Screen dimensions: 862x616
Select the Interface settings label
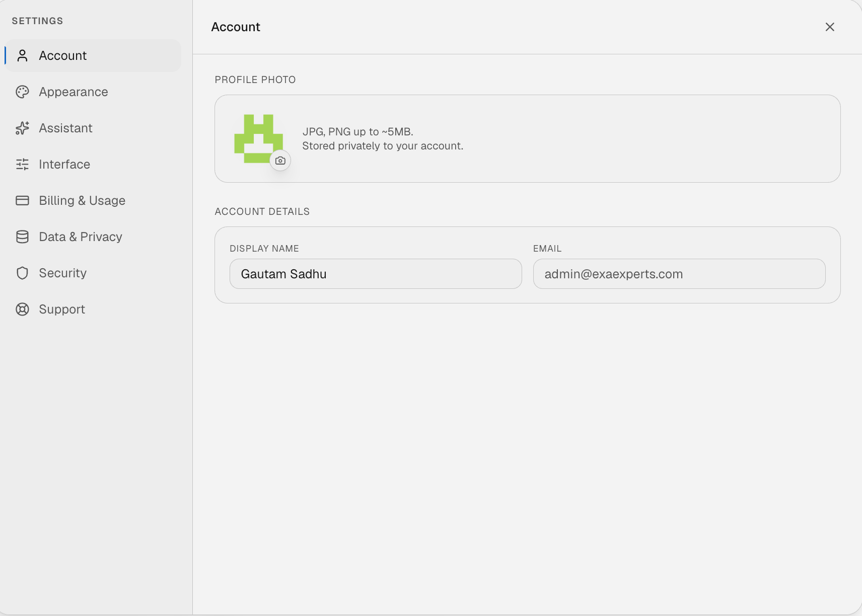(64, 164)
